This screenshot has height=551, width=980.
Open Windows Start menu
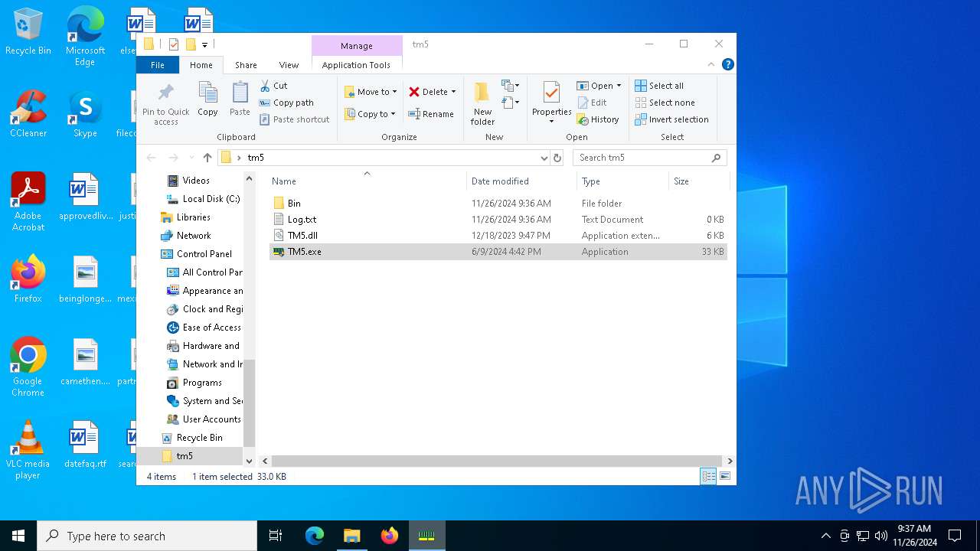18,536
